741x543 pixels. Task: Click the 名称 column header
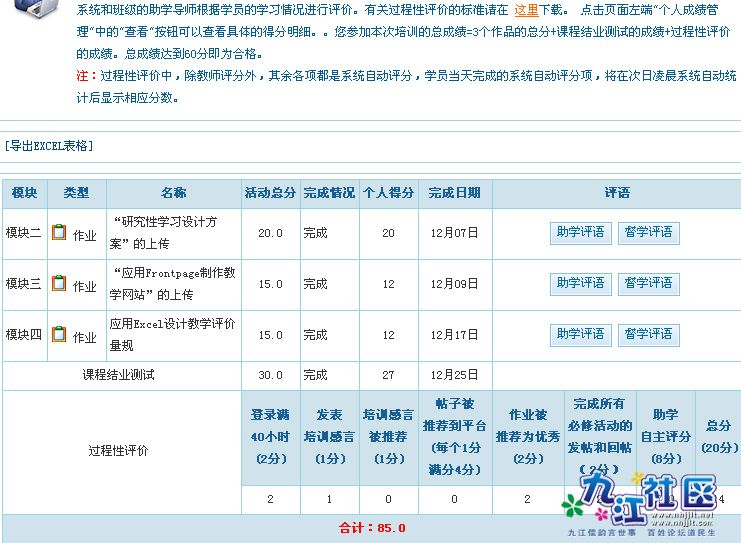point(174,193)
